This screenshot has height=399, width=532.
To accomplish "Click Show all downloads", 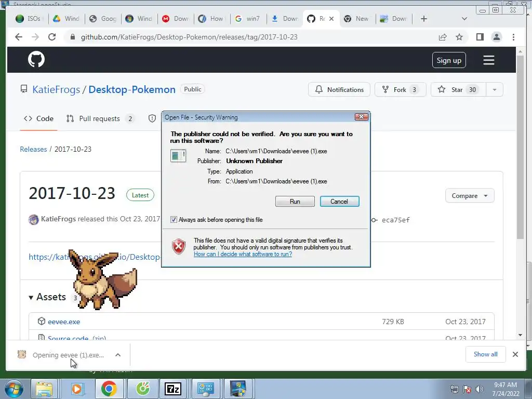I will point(486,354).
